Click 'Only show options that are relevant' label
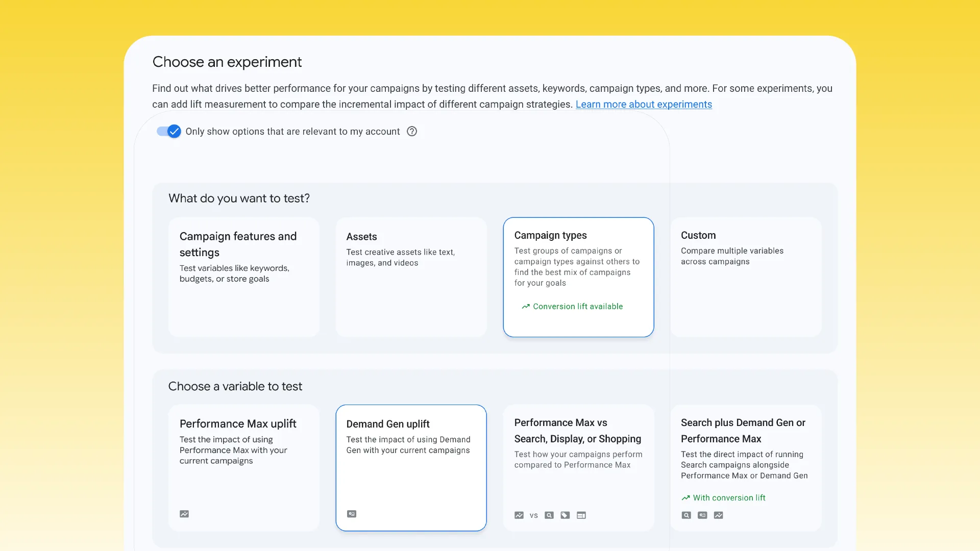 (x=292, y=132)
